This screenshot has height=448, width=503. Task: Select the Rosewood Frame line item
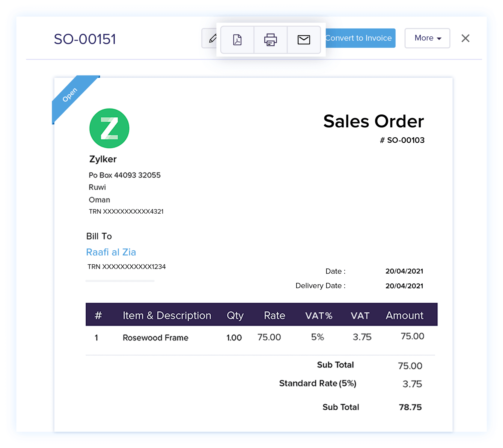(x=156, y=338)
